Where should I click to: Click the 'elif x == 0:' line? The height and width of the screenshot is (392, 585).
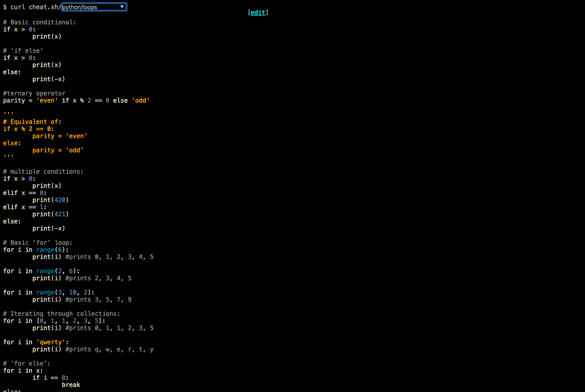coord(25,193)
